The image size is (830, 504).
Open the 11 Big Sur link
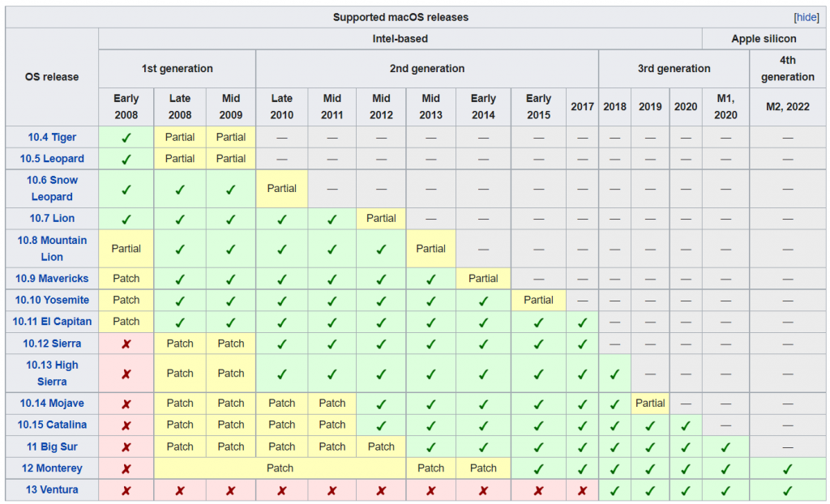point(52,446)
